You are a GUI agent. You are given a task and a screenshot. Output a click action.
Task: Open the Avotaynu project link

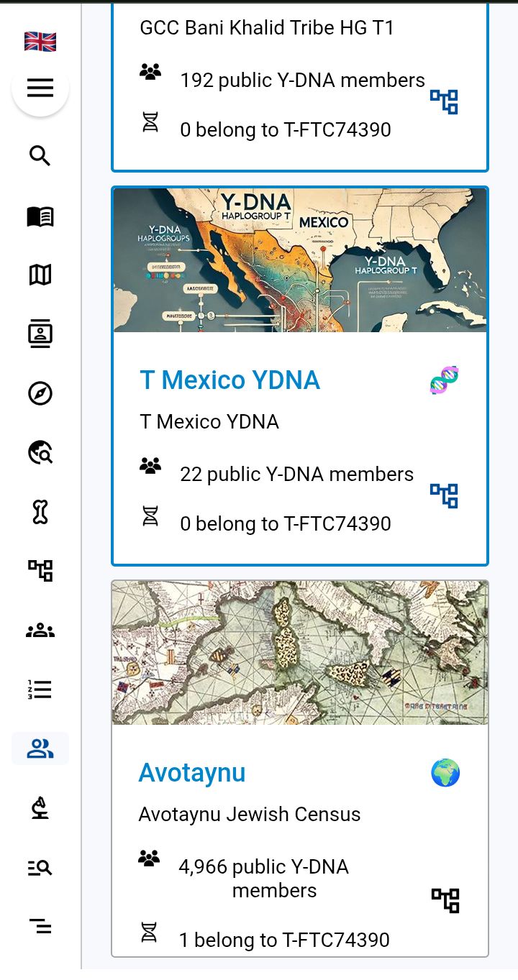tap(192, 773)
